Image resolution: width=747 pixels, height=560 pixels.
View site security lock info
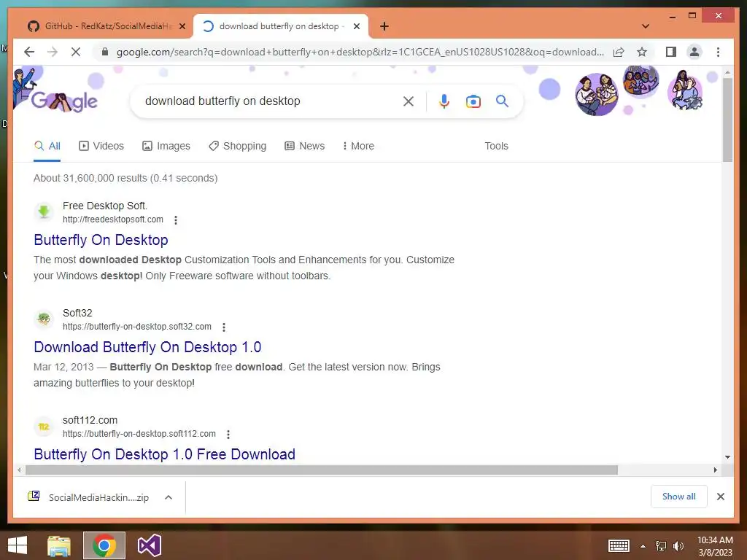click(x=105, y=52)
